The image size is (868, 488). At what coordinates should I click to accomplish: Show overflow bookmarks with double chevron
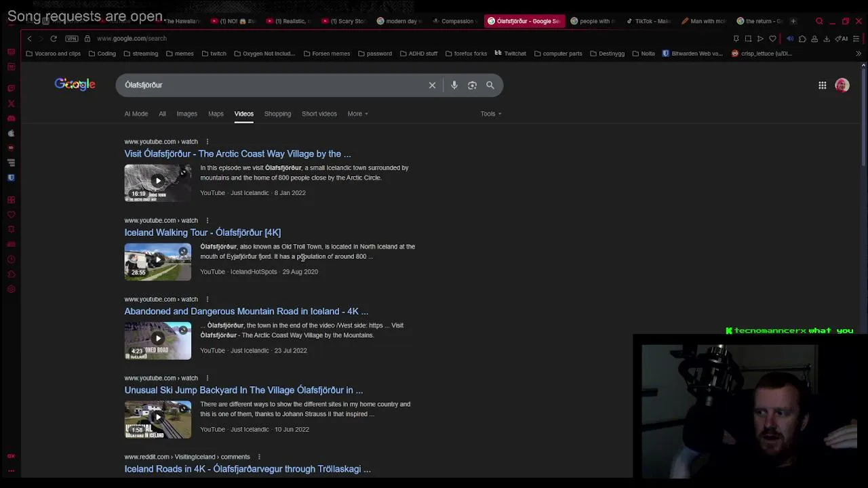[x=858, y=54]
